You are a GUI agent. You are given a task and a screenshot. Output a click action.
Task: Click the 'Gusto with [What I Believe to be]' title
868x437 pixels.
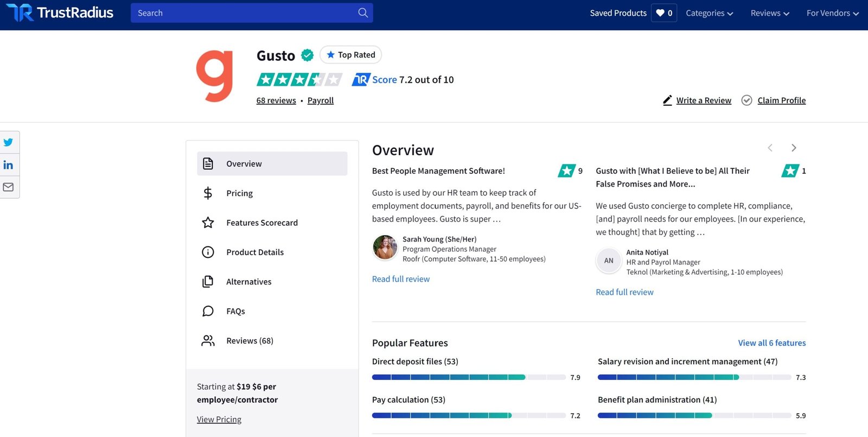tap(673, 178)
